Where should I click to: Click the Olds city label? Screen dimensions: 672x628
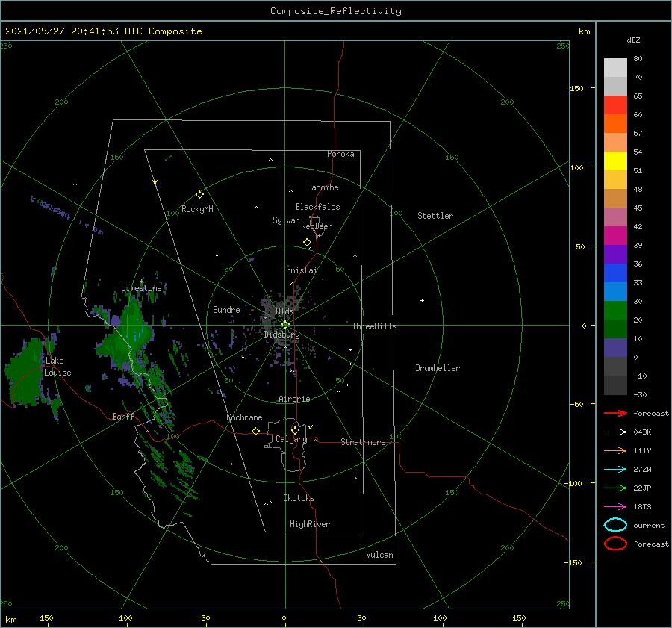284,311
